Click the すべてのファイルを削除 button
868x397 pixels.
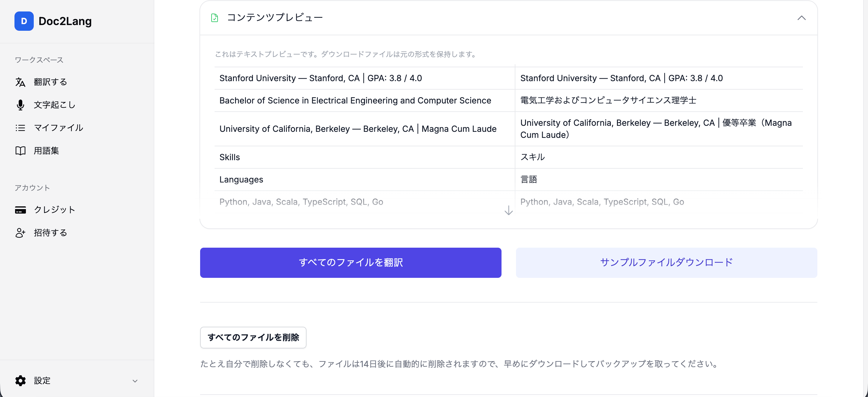click(253, 337)
